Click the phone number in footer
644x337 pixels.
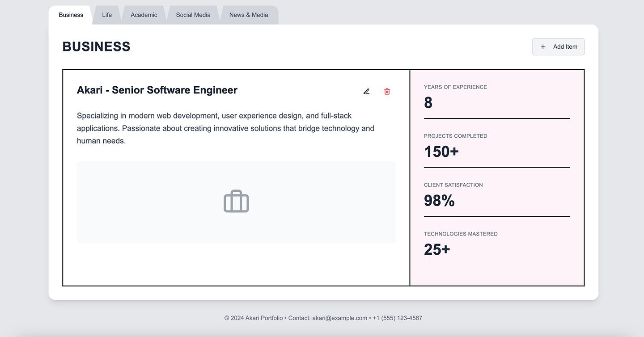[x=398, y=318]
